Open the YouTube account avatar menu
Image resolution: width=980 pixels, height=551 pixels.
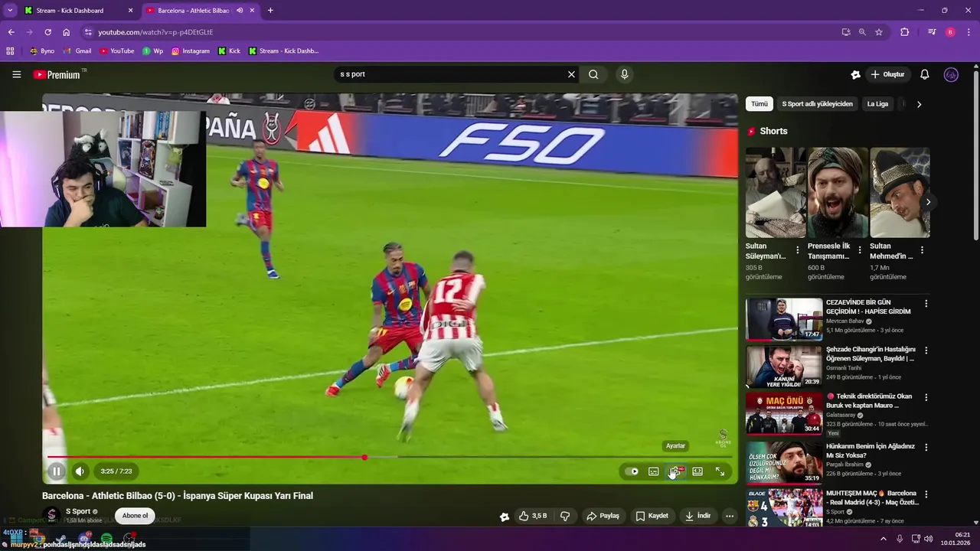point(952,74)
